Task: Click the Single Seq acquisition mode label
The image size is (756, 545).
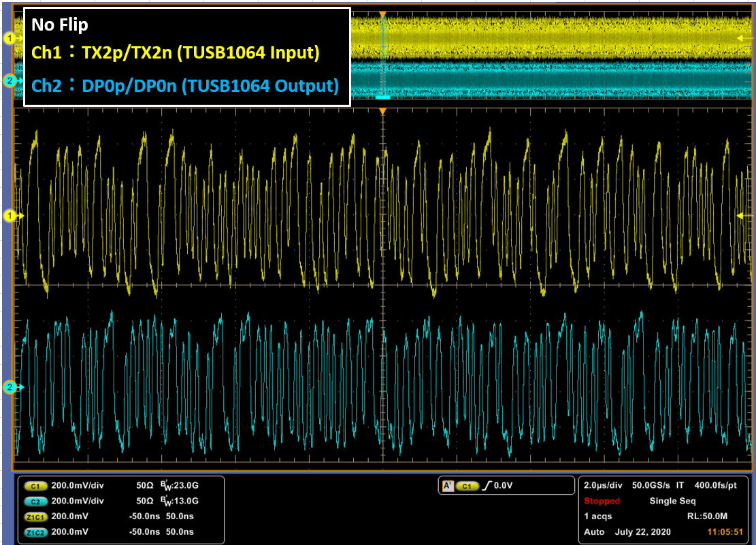Action: tap(672, 501)
